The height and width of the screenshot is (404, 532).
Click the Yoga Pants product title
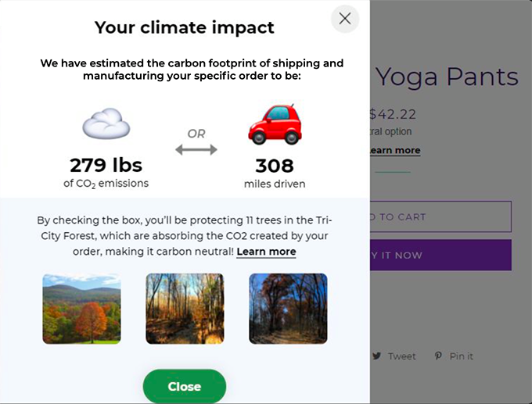[x=447, y=77]
